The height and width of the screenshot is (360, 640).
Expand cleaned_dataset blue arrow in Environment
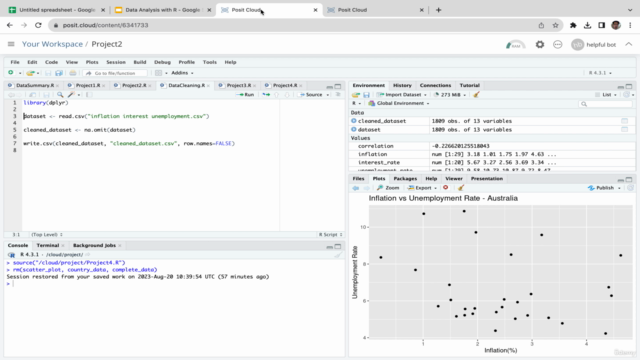pyautogui.click(x=353, y=121)
